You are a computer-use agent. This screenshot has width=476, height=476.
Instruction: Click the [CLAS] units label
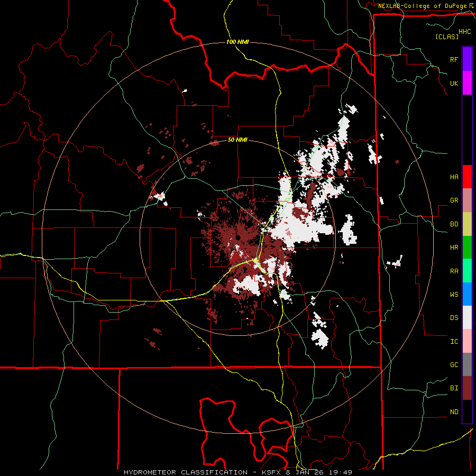[447, 36]
